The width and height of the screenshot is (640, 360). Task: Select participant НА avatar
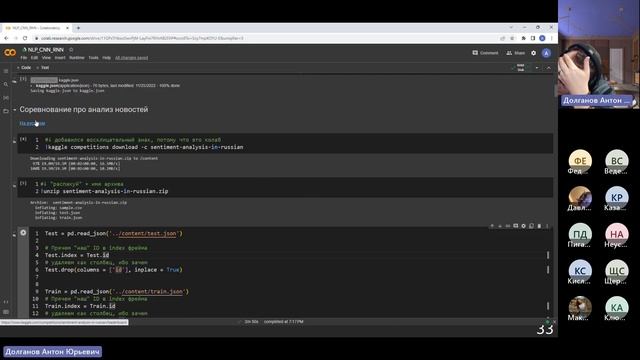click(x=616, y=234)
